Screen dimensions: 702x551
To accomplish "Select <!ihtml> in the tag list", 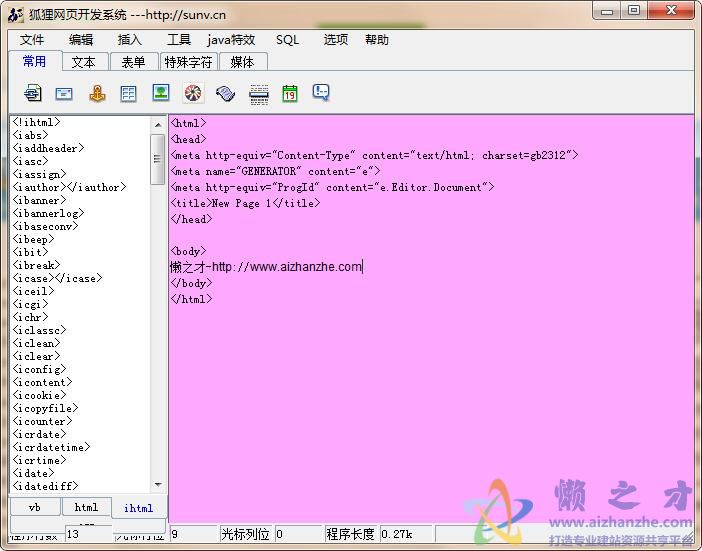I will (x=36, y=122).
